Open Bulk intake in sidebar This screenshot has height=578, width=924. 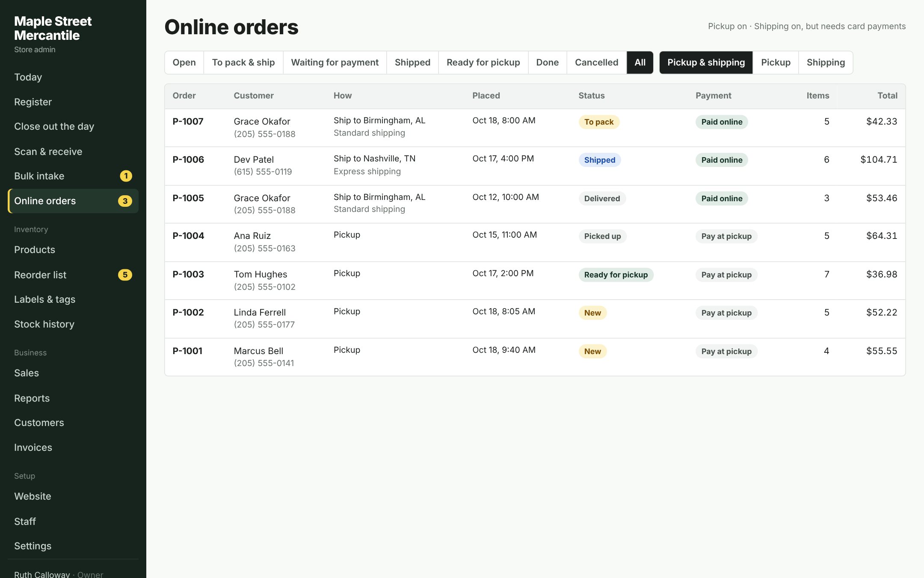pyautogui.click(x=73, y=176)
